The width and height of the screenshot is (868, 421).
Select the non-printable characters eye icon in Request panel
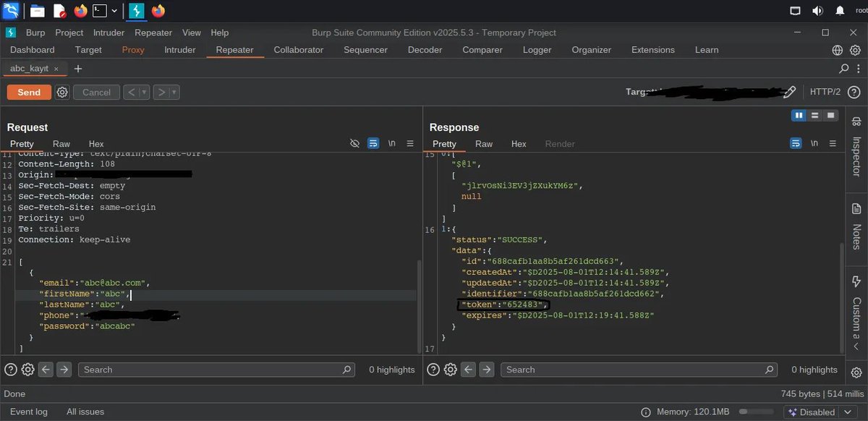[x=354, y=143]
